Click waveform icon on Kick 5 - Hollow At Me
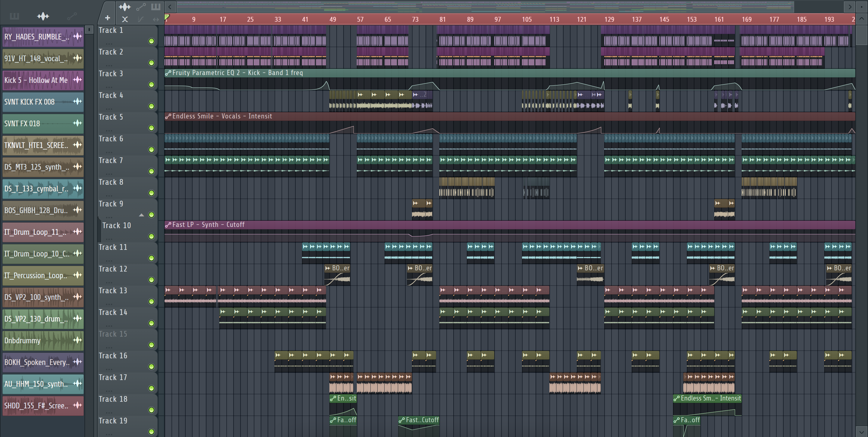Image resolution: width=868 pixels, height=437 pixels. click(77, 80)
